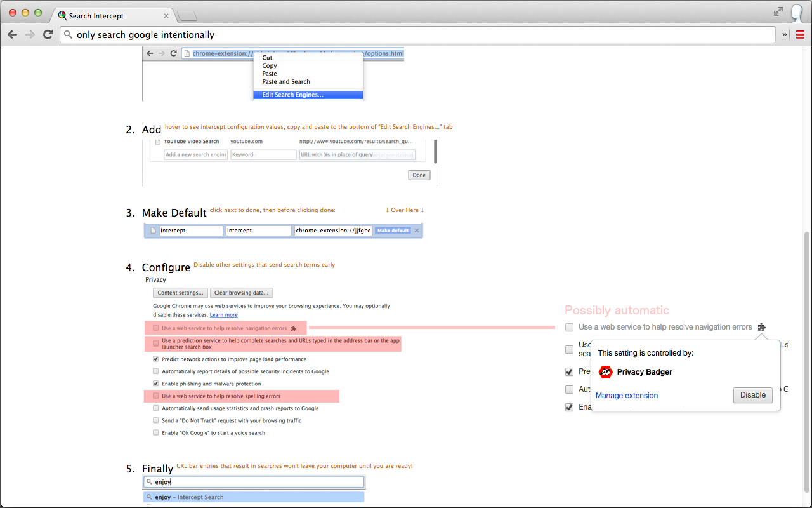Click the '4. Configure' heading

pyautogui.click(x=158, y=267)
